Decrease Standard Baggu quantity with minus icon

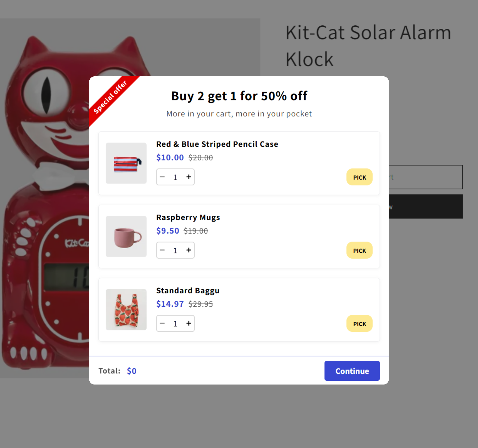(162, 323)
